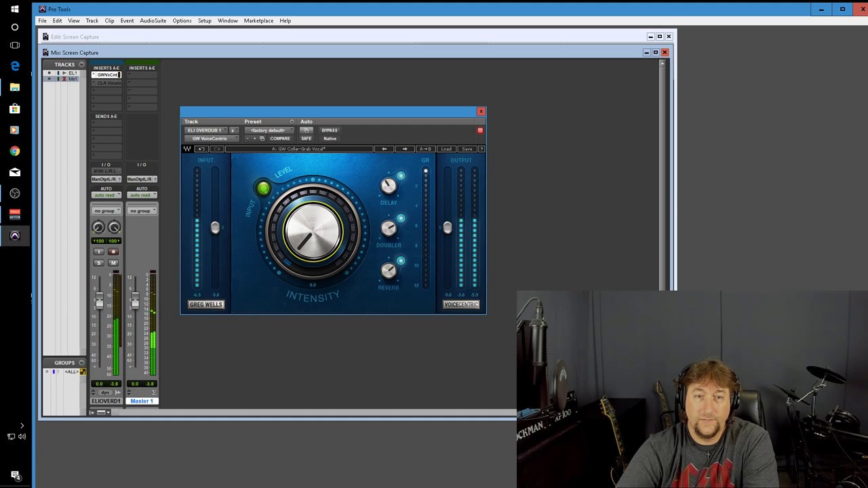
Task: Click the Reverb knob
Action: 389,271
